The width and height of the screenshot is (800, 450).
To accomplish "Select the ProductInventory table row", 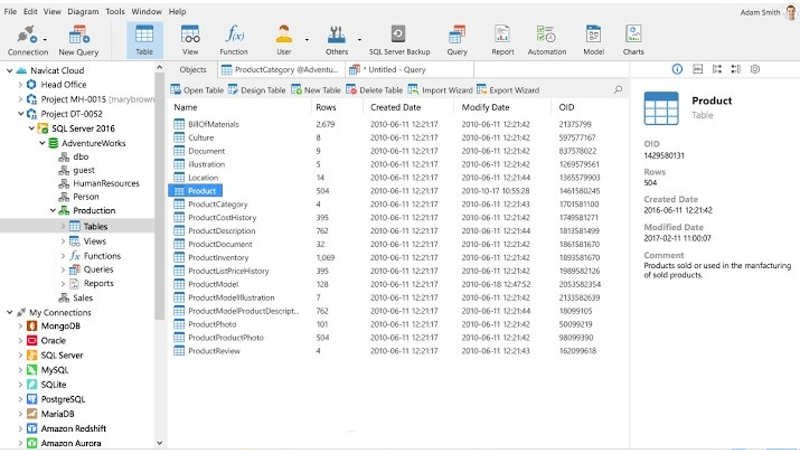I will click(396, 257).
